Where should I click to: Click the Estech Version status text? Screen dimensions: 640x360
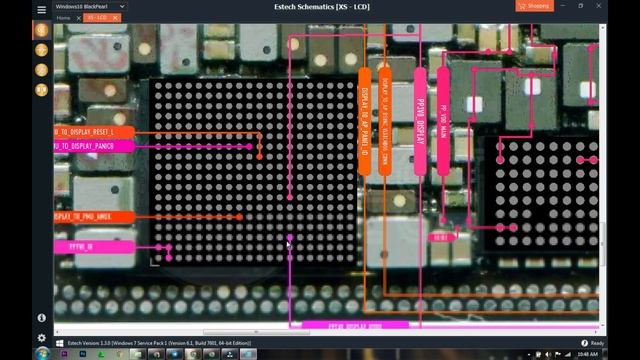click(159, 343)
